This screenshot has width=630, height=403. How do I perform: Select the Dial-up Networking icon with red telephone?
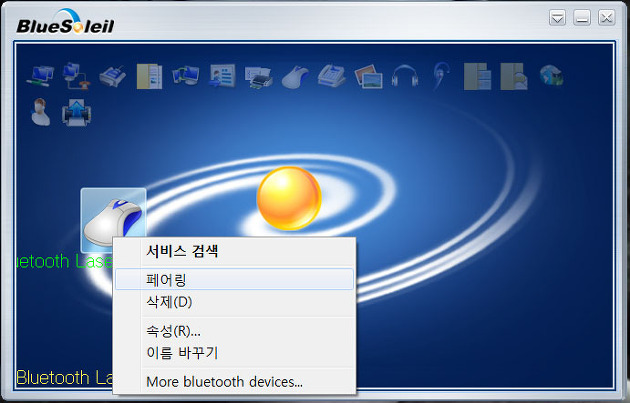[76, 76]
